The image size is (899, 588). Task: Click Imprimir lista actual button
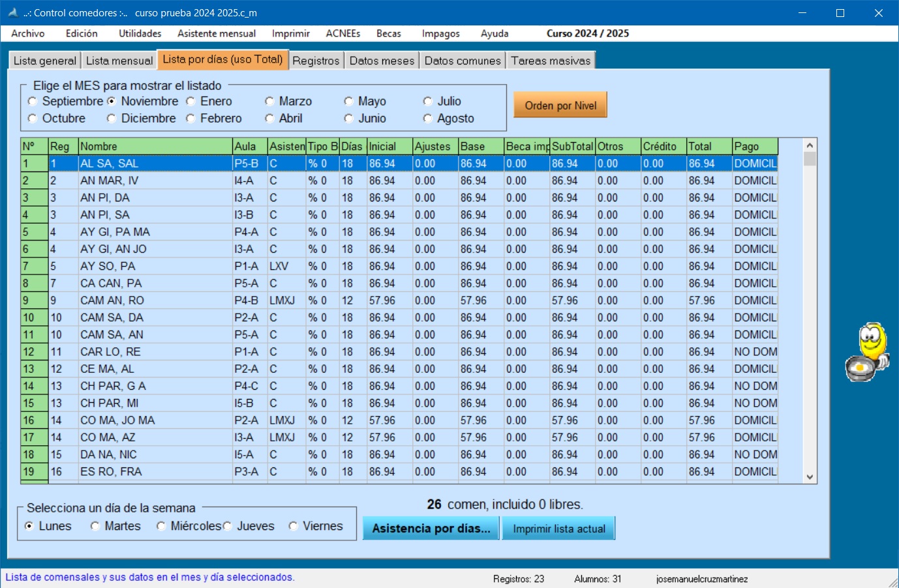[x=558, y=529]
